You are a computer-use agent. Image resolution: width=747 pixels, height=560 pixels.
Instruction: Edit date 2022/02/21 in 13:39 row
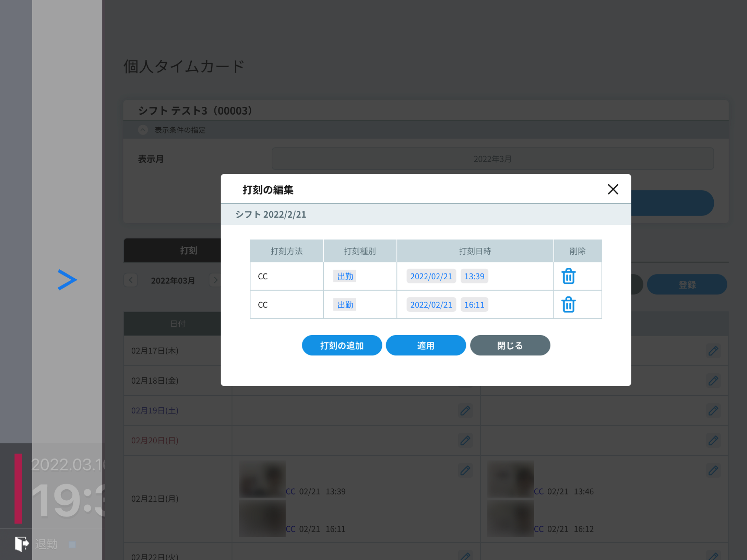431,276
